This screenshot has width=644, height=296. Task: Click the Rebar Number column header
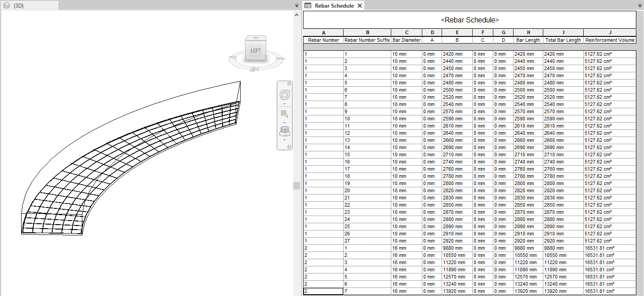tap(323, 40)
